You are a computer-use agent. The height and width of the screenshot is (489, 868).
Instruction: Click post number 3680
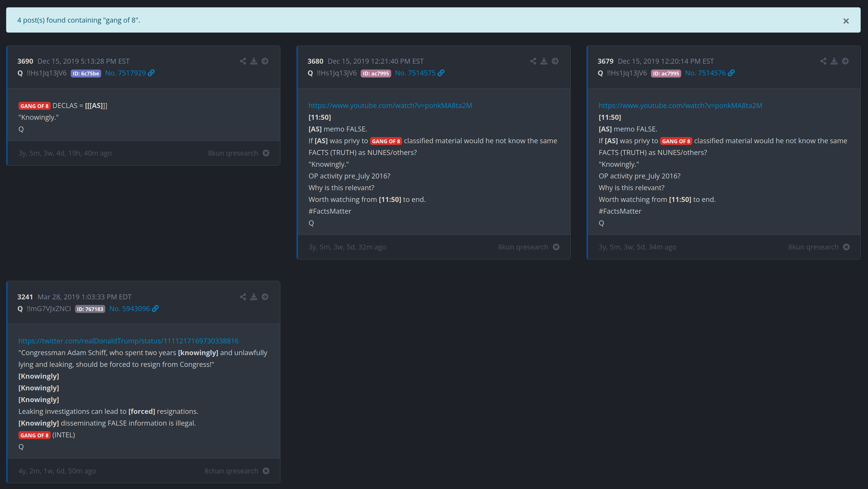point(316,61)
